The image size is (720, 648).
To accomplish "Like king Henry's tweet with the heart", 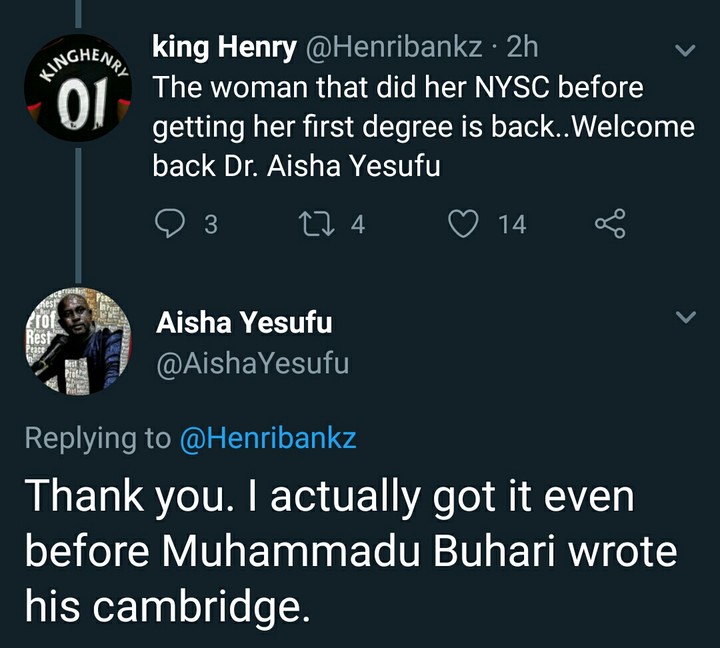I will 463,224.
